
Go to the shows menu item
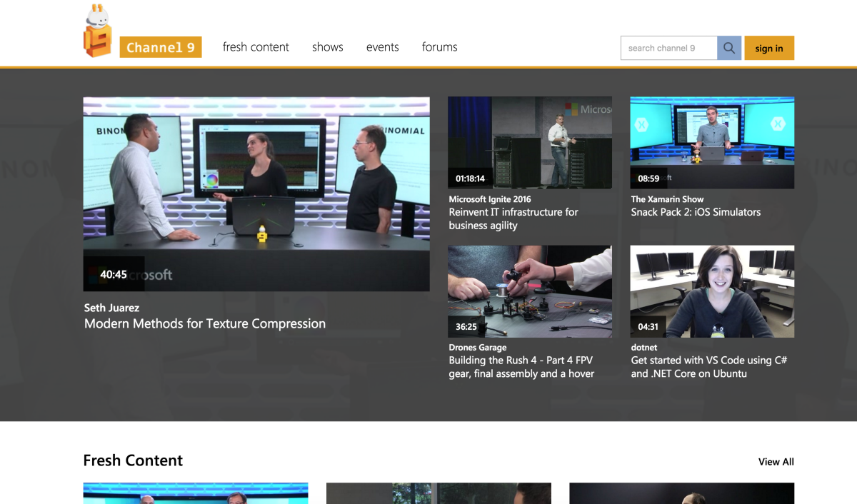pyautogui.click(x=328, y=47)
